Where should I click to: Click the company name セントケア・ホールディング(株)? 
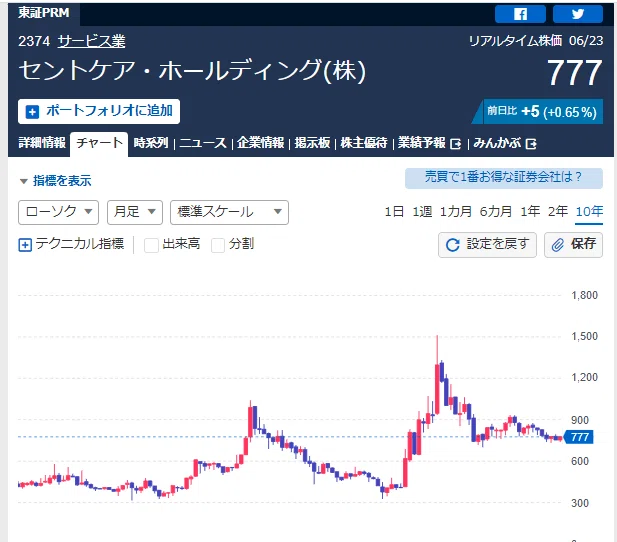pyautogui.click(x=192, y=71)
